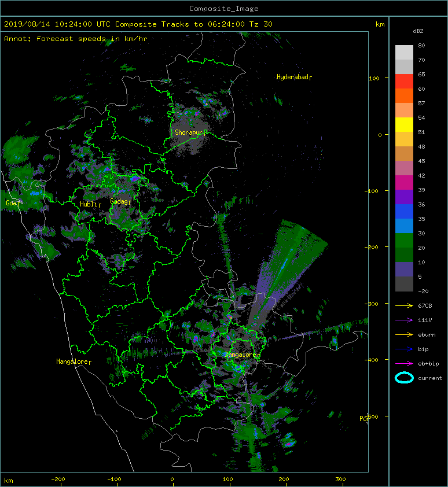Select the bright green 20-30 dBZ swatch
Screen dimensions: 448x487
coord(404,241)
